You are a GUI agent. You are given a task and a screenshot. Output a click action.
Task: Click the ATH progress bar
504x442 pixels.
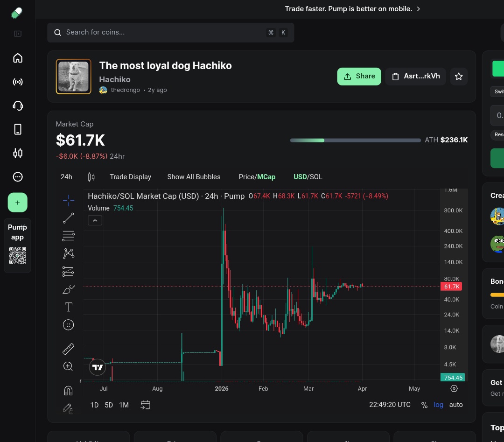pos(355,140)
